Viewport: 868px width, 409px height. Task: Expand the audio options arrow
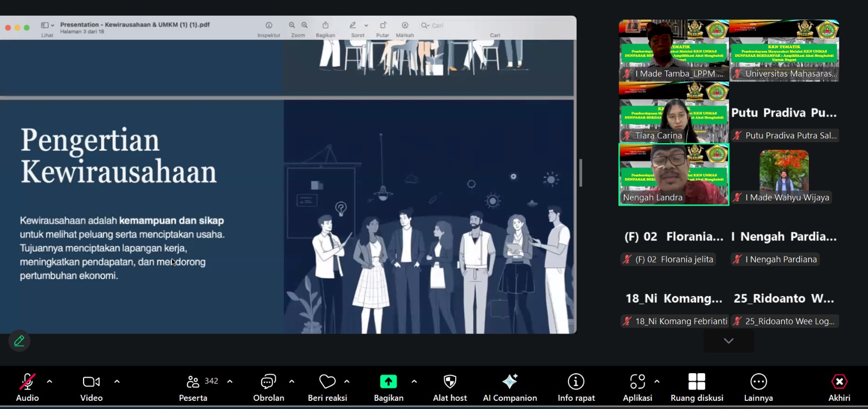coord(50,382)
